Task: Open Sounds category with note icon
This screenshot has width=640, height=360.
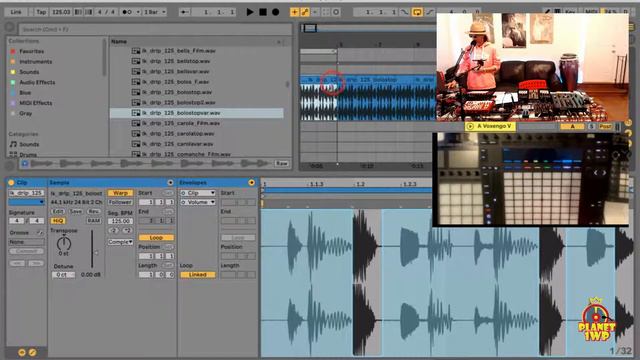Action: click(29, 144)
